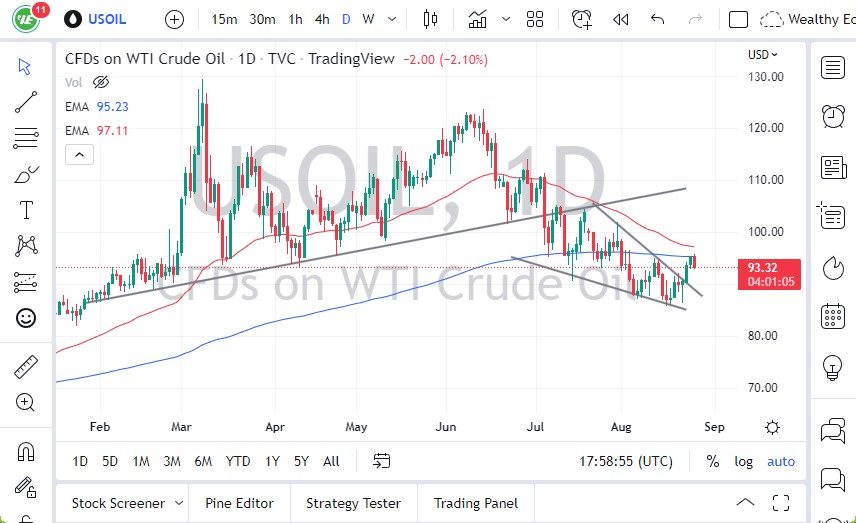Switch to the Pine Editor tab

click(x=240, y=503)
